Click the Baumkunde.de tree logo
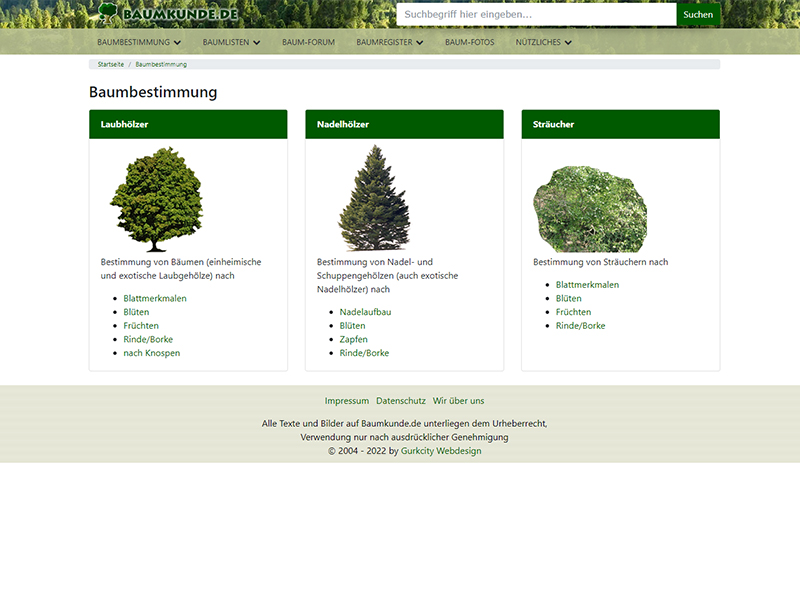This screenshot has width=800, height=600. [168, 13]
